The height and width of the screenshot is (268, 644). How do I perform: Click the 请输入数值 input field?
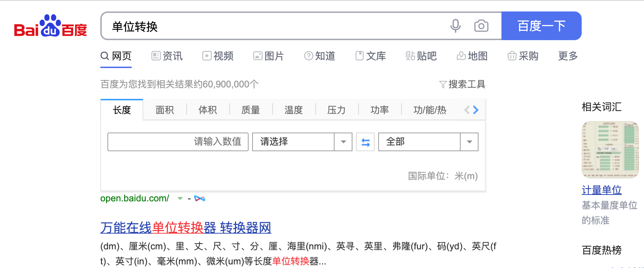178,142
